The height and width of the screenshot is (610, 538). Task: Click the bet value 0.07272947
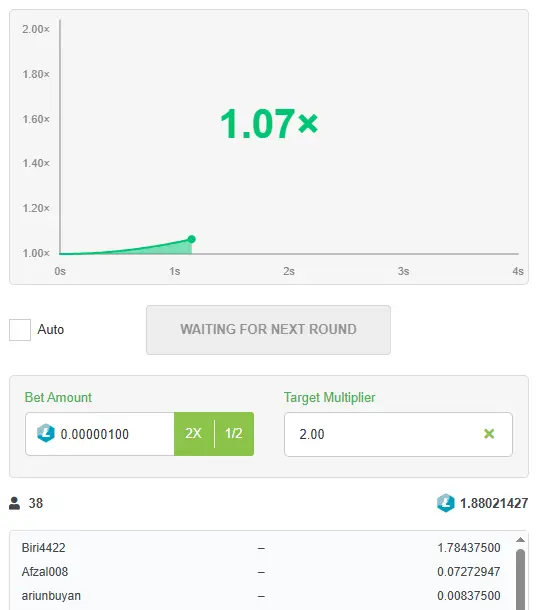469,572
